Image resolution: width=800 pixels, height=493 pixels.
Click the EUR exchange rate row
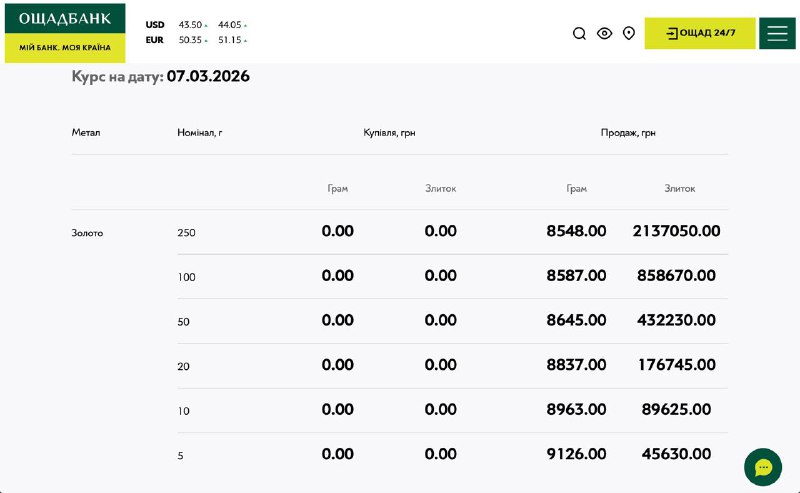click(x=196, y=40)
